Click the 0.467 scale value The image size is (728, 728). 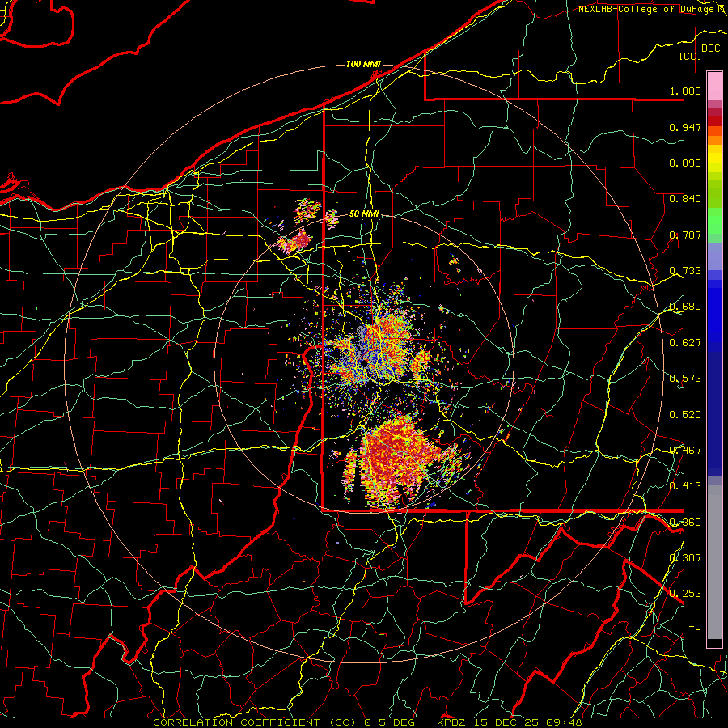click(685, 451)
